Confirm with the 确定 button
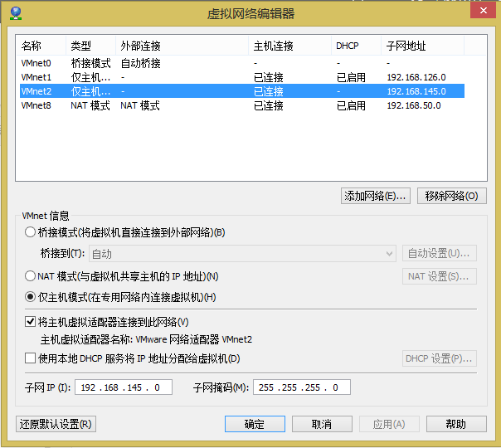501x448 pixels. pos(255,424)
